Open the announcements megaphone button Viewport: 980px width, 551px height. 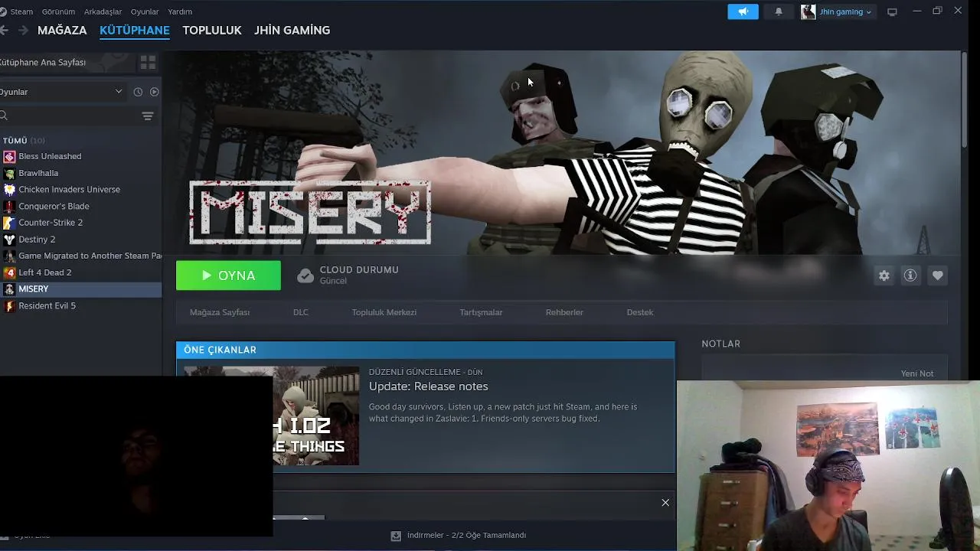click(743, 11)
